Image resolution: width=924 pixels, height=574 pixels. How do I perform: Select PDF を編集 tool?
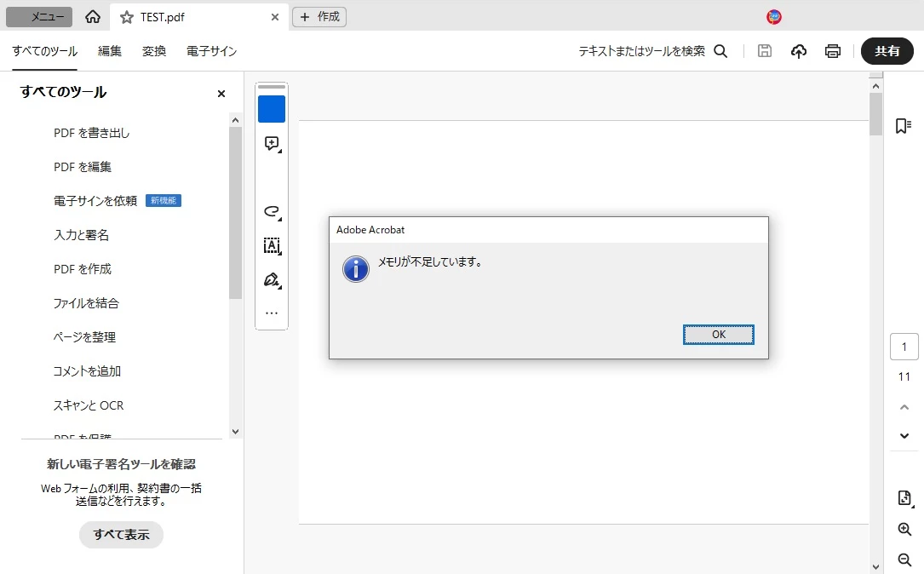(83, 168)
